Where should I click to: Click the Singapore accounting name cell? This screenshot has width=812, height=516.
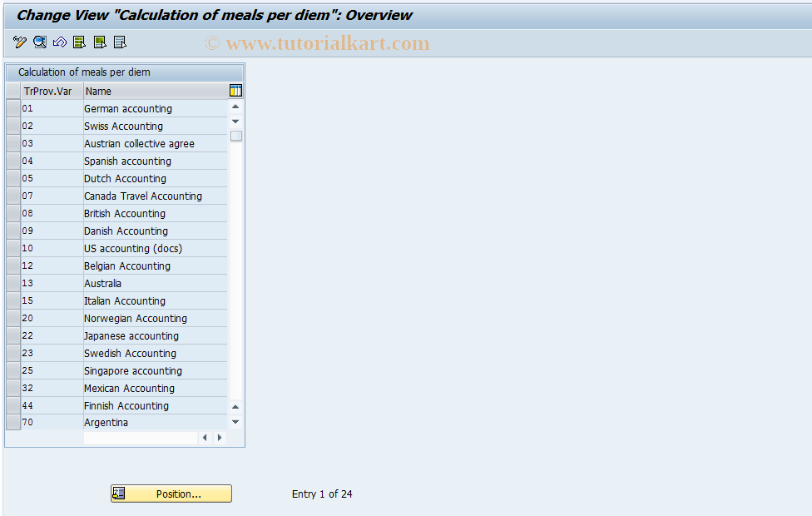pos(156,370)
